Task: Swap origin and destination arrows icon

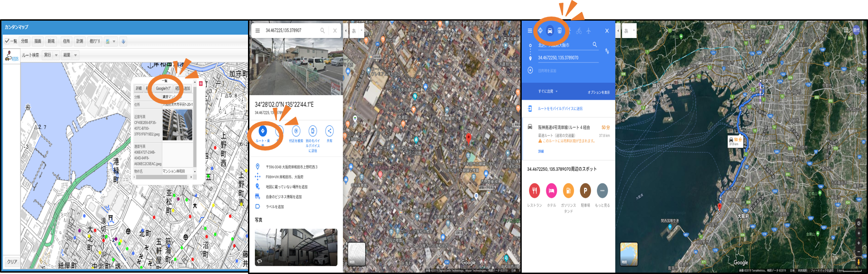Action: coord(607,51)
